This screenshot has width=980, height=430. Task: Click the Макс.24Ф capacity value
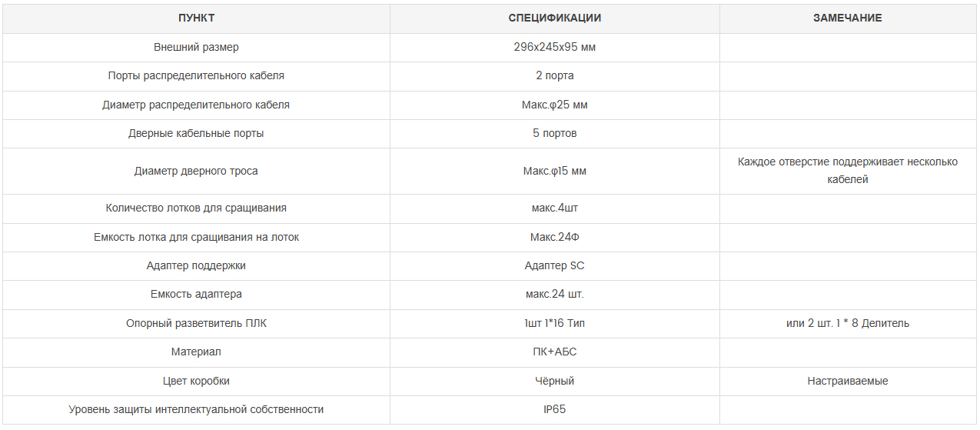(555, 237)
